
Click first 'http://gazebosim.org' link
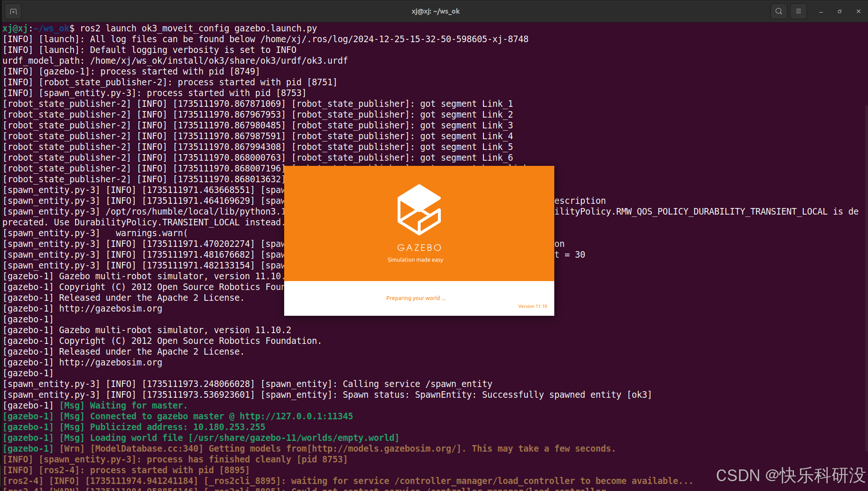pyautogui.click(x=111, y=309)
